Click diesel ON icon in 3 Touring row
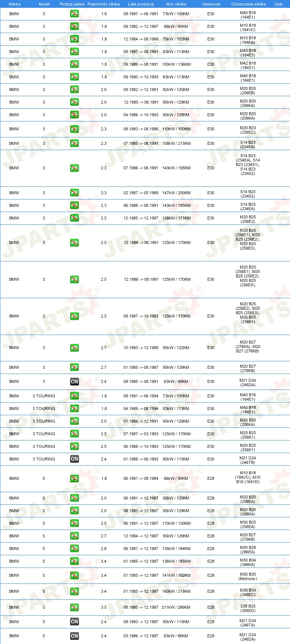Image resolution: width=290 pixels, height=644 pixels. pos(75,459)
